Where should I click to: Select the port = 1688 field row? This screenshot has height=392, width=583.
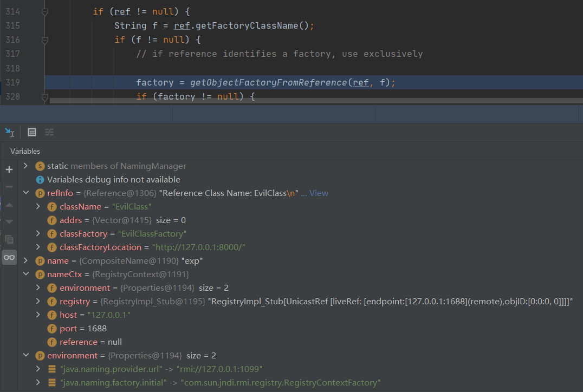(x=83, y=329)
